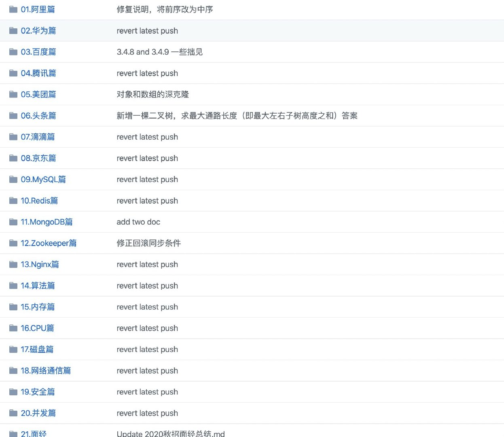The width and height of the screenshot is (504, 437).
Task: Click revert latest push in 10.Redis篇 row
Action: point(147,201)
